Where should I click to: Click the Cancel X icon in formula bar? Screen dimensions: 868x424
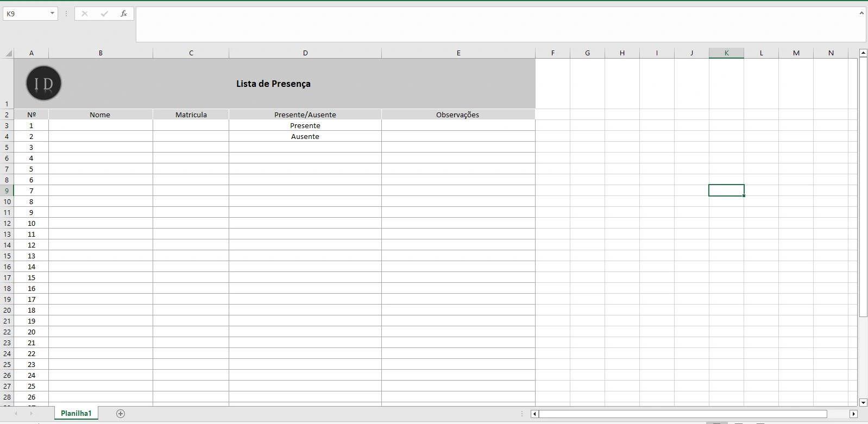(85, 14)
